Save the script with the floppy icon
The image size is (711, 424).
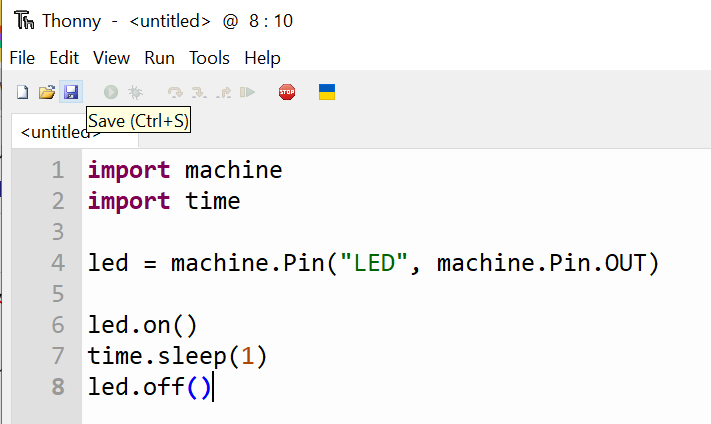71,93
